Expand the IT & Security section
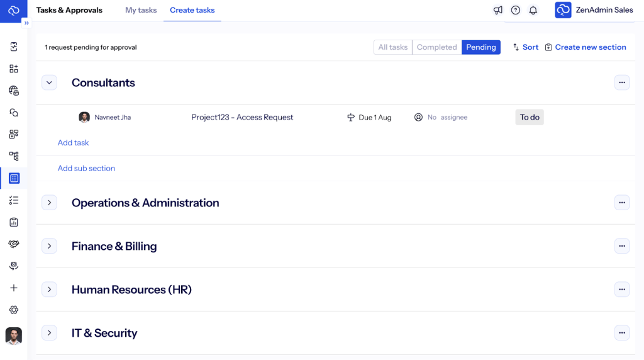The height and width of the screenshot is (360, 644). pos(49,333)
